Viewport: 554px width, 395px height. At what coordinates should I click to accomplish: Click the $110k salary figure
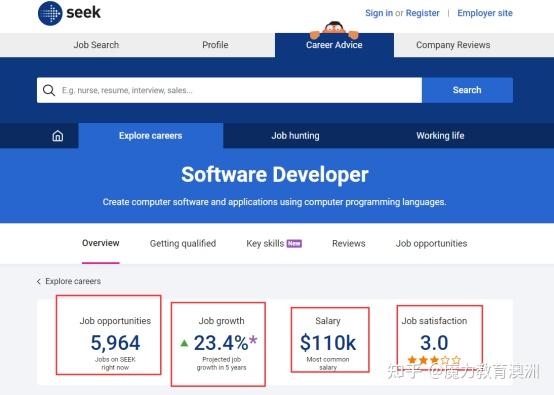[328, 343]
